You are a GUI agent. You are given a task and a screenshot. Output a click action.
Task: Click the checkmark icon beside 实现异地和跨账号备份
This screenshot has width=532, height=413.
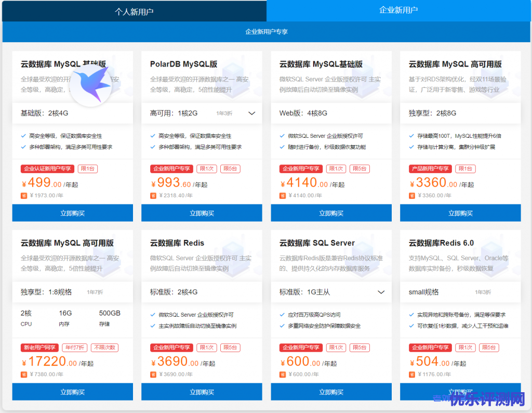pyautogui.click(x=411, y=315)
